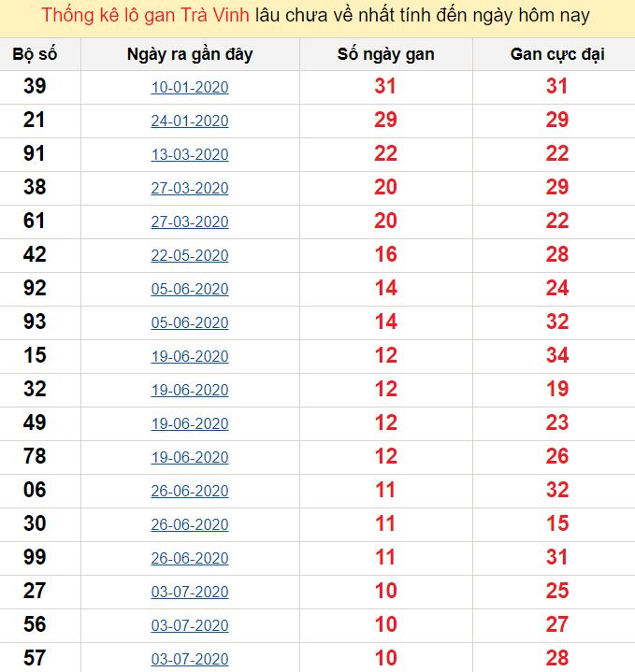
Task: Open 03-07-2020 link for number 57
Action: click(x=190, y=659)
